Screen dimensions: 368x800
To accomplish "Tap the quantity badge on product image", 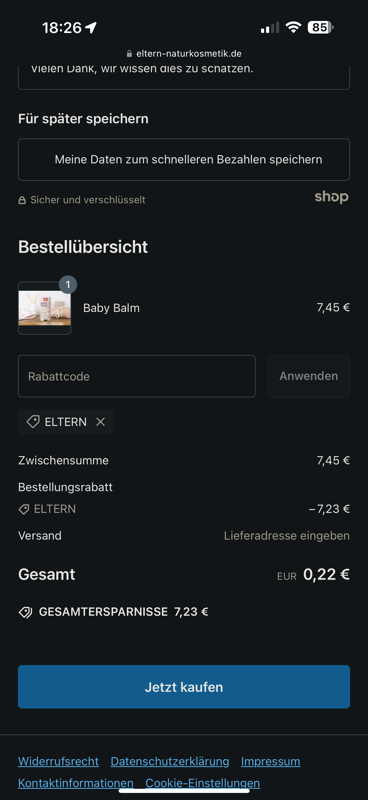I will pyautogui.click(x=68, y=284).
